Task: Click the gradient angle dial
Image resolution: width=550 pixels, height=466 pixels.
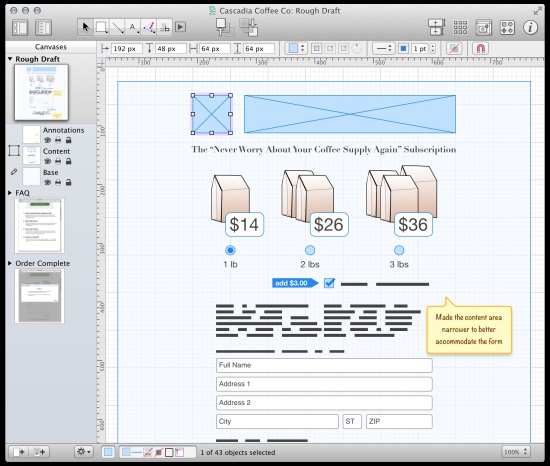Action: pyautogui.click(x=356, y=48)
